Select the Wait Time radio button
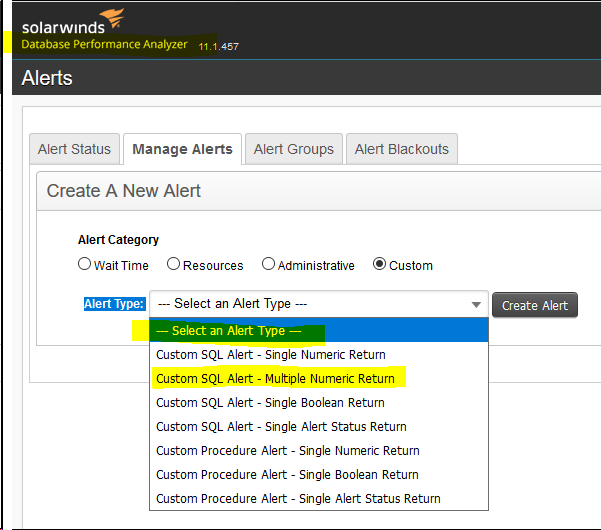601x530 pixels. tap(84, 265)
